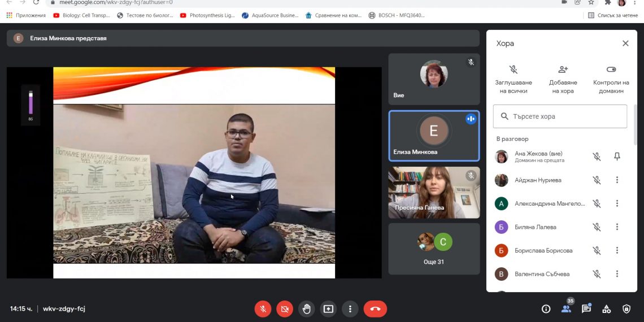Click the Търсете хора search field
This screenshot has width=644, height=322.
point(560,116)
